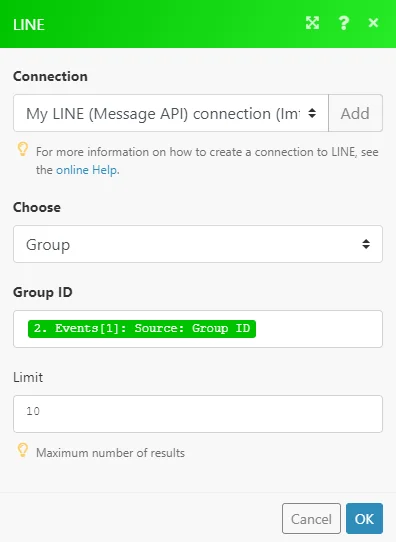Open help via question mark icon
The image size is (396, 542).
point(343,23)
